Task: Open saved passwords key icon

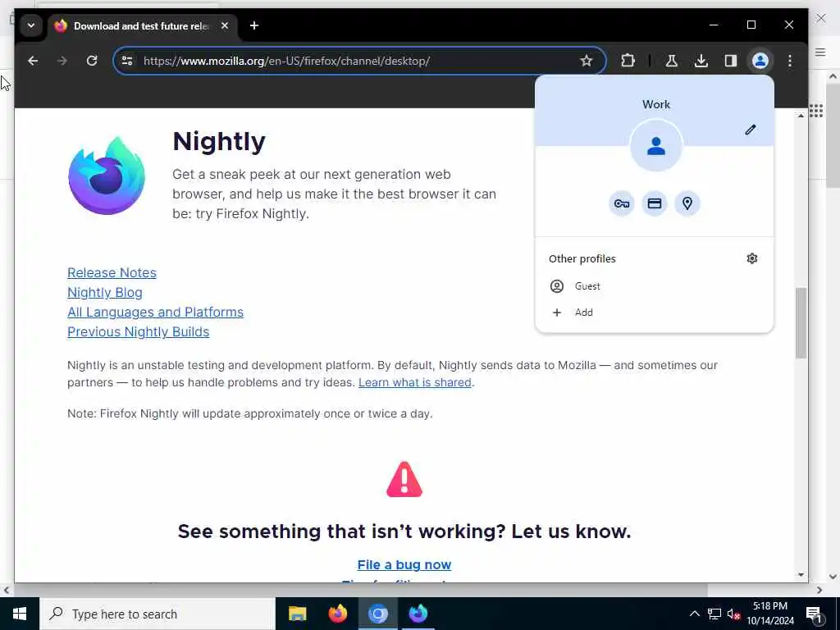Action: pos(622,203)
